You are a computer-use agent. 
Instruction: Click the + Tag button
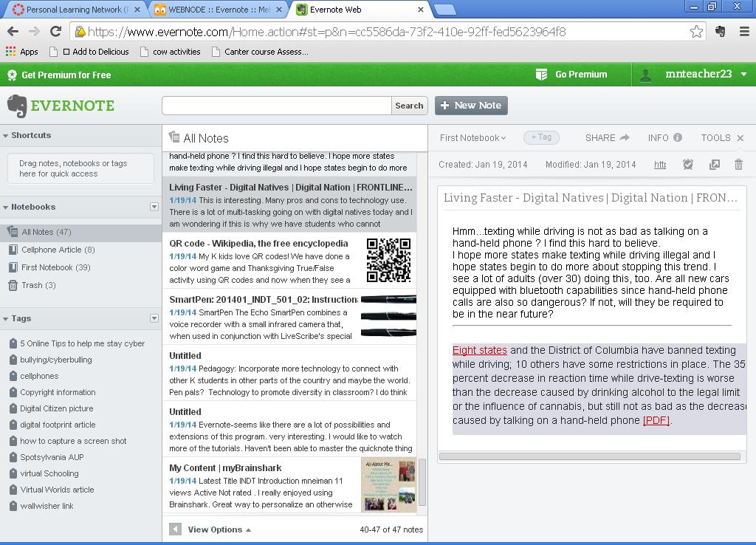[x=541, y=137]
